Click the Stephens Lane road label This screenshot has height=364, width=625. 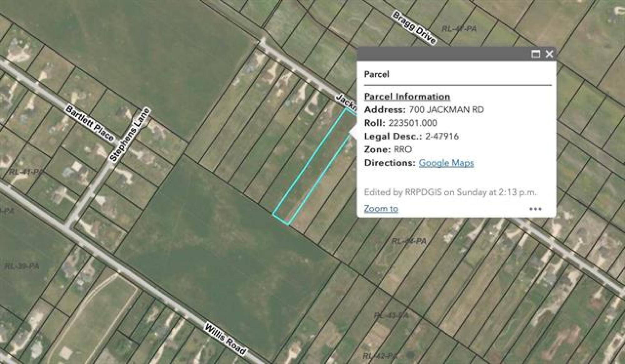click(129, 135)
